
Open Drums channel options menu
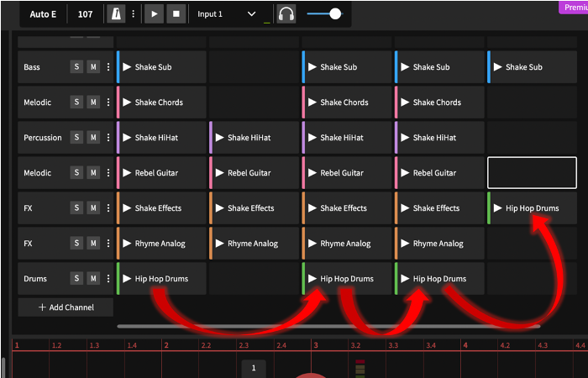point(108,279)
